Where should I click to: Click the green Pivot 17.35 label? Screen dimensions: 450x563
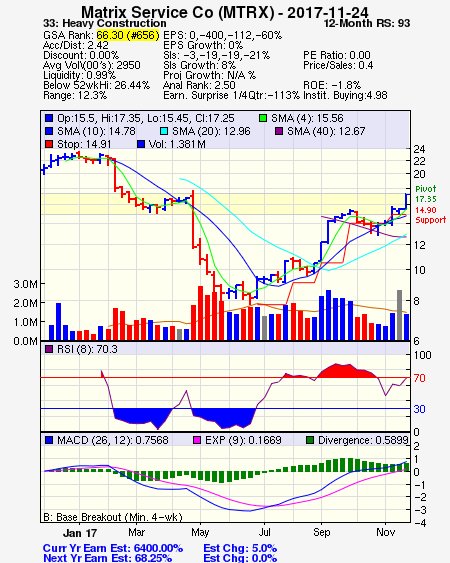[426, 194]
